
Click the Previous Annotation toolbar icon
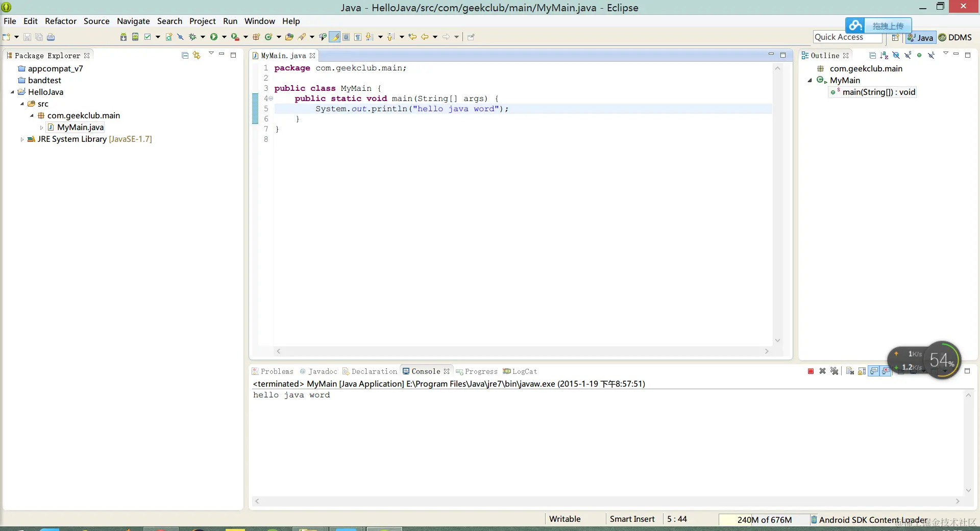tap(391, 37)
